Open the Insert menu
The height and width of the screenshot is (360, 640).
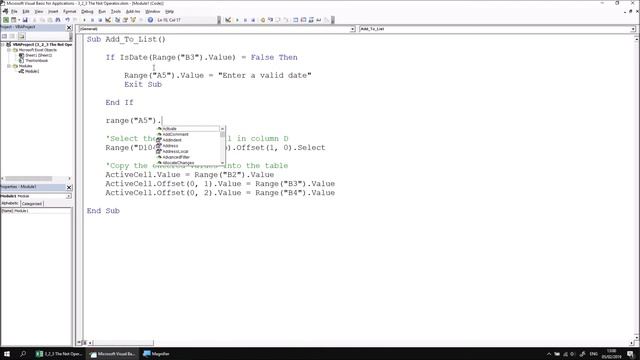pyautogui.click(x=53, y=11)
